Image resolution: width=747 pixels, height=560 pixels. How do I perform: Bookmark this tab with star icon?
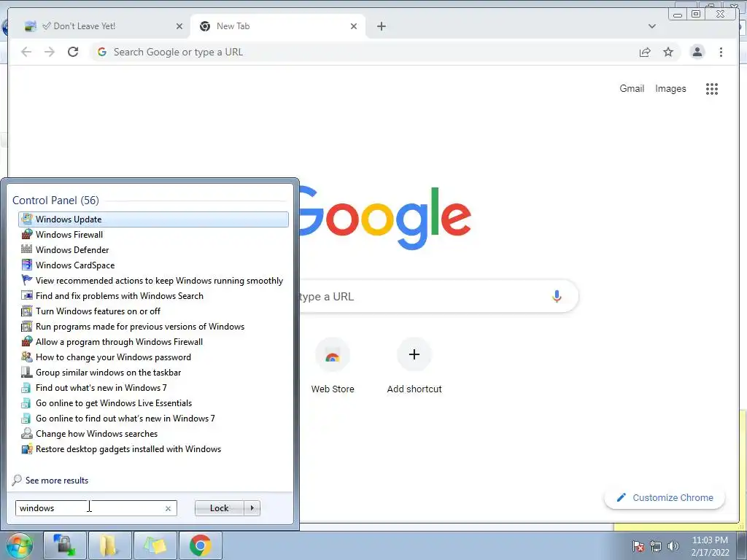668,52
